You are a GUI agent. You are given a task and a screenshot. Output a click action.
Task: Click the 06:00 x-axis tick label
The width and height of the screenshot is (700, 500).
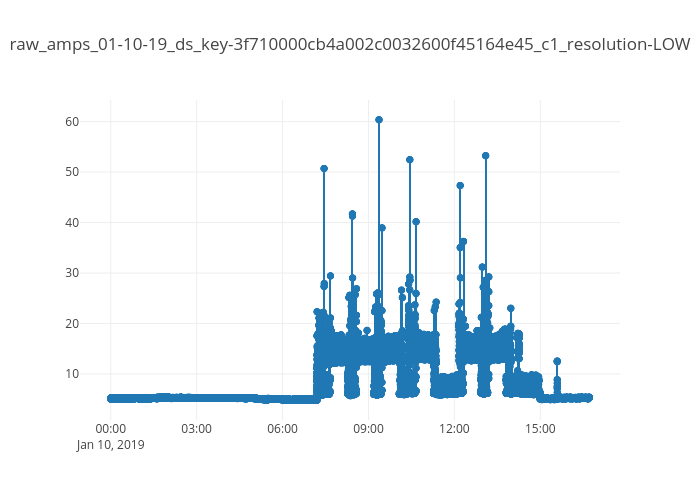(x=282, y=429)
